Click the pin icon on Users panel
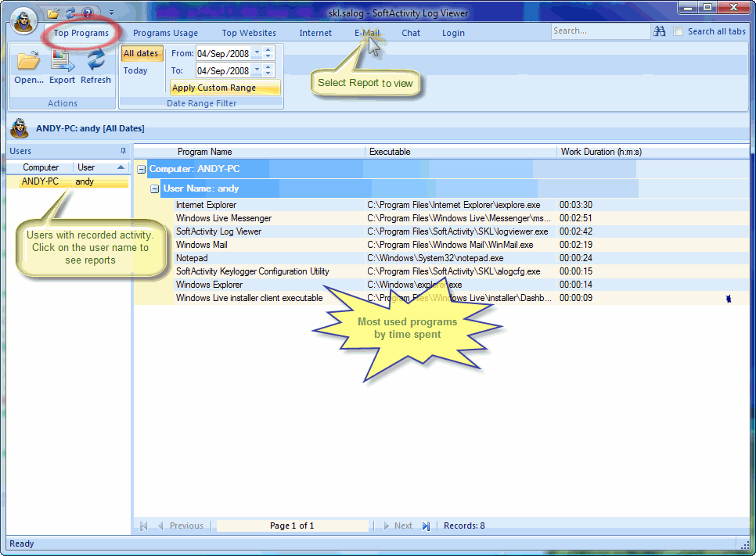This screenshot has width=756, height=556. 123,151
